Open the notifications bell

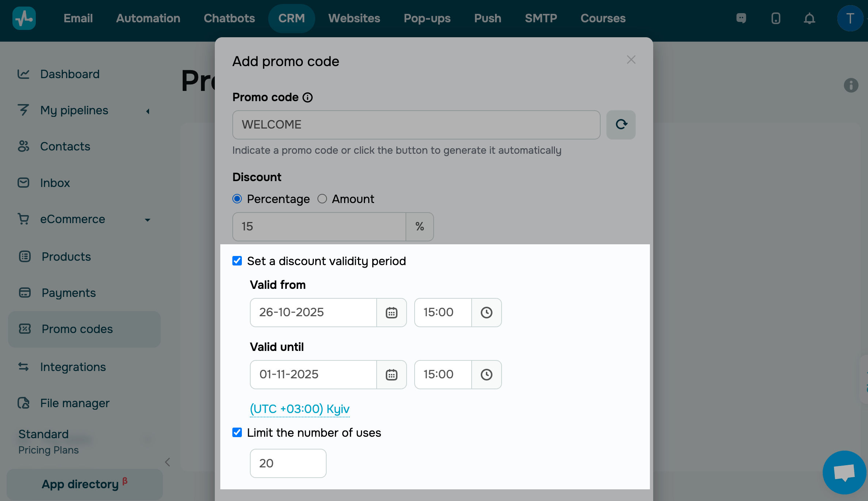pos(809,18)
